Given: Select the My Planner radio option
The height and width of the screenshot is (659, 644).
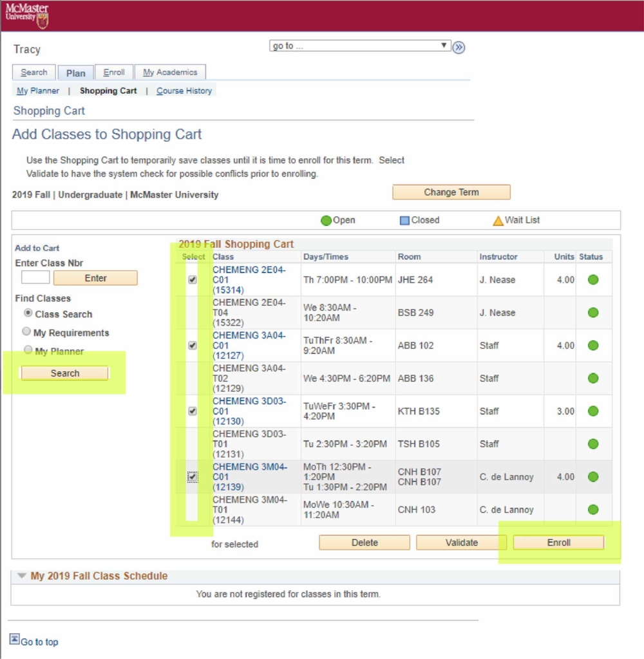Looking at the screenshot, I should point(26,350).
